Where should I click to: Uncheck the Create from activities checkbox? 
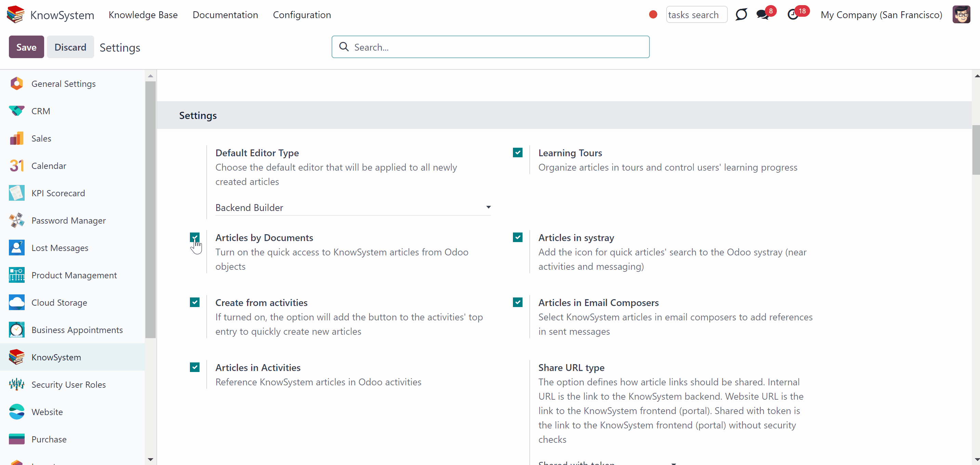194,302
